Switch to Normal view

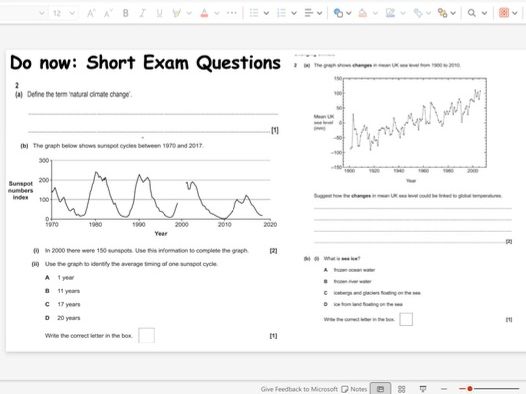point(380,389)
